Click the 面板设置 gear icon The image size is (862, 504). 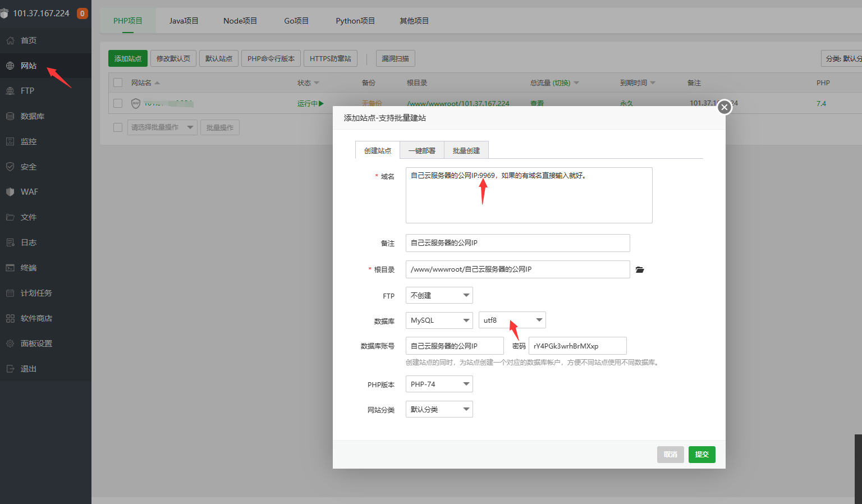[x=10, y=343]
